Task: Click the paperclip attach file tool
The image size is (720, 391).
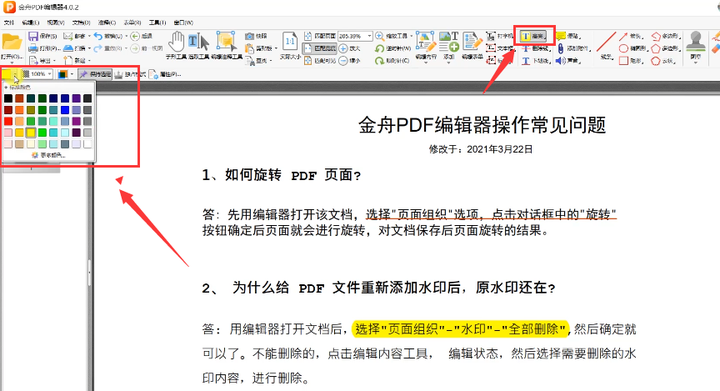Action: [561, 48]
